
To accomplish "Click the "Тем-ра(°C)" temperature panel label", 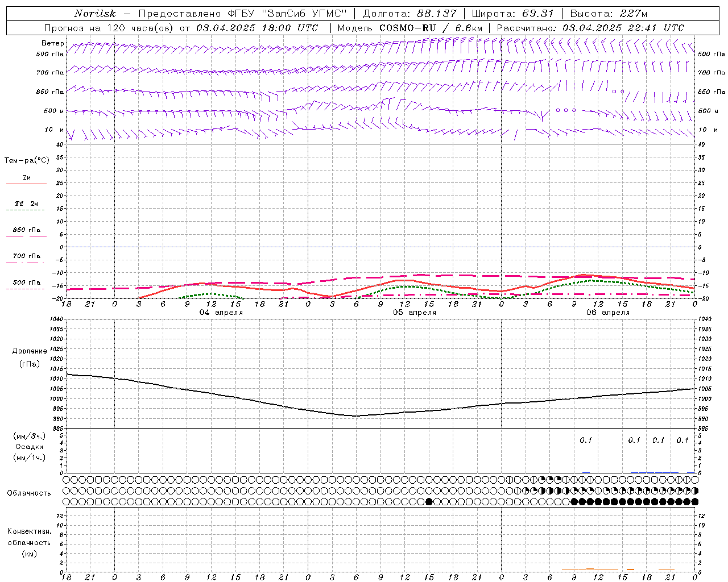I will coord(27,160).
